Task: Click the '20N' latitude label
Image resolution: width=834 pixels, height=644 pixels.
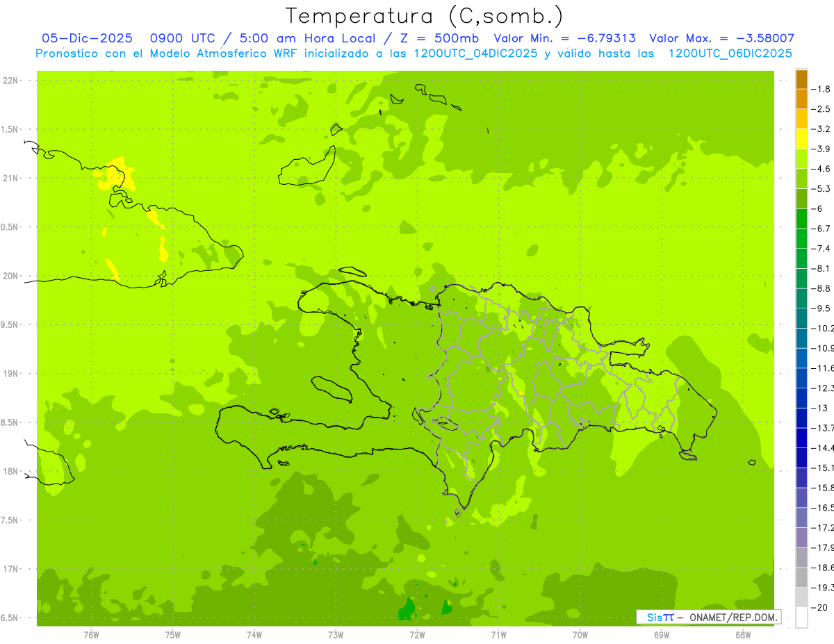Action: point(11,276)
